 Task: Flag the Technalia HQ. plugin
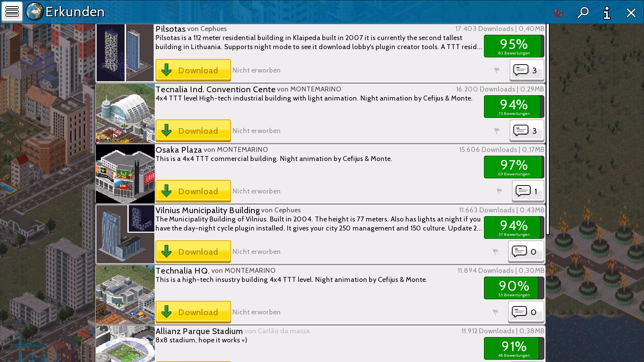pos(495,312)
